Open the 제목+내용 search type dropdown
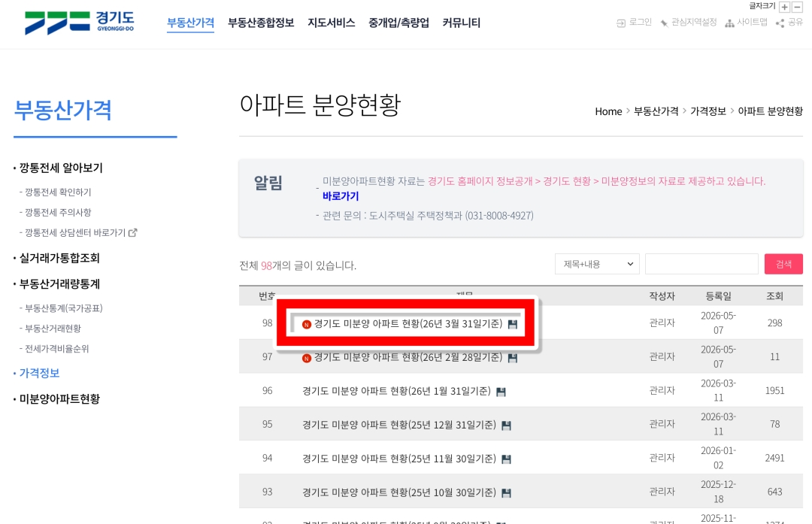This screenshot has width=812, height=524. [597, 264]
